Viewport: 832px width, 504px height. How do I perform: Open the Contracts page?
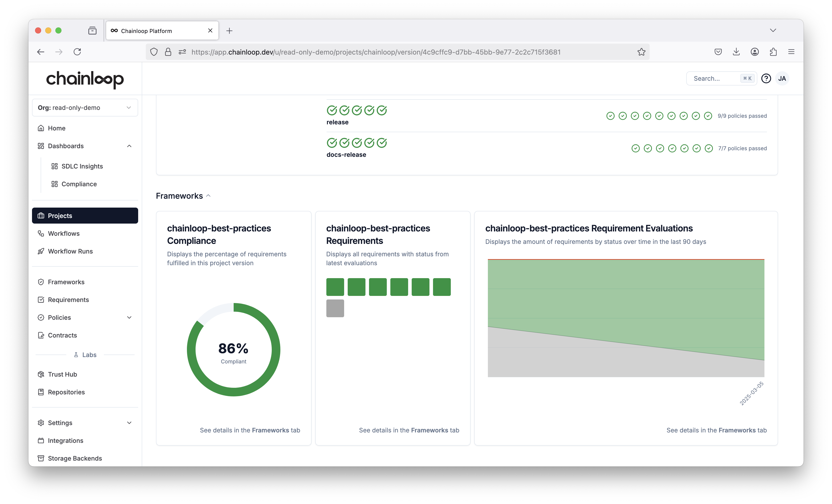pyautogui.click(x=85, y=335)
